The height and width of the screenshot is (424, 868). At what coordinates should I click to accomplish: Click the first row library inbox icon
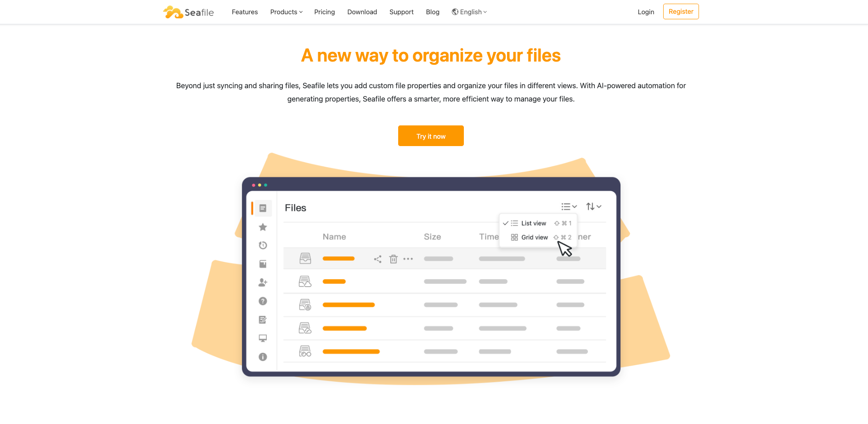[305, 258]
